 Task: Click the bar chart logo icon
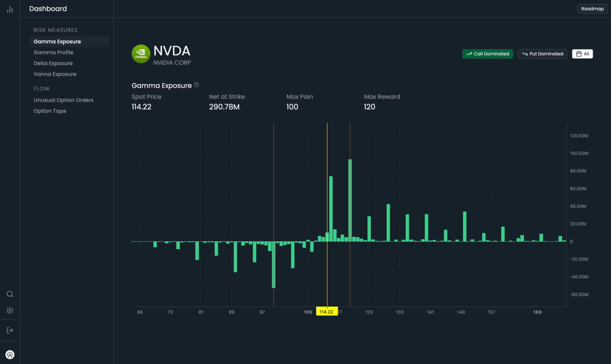[x=10, y=9]
